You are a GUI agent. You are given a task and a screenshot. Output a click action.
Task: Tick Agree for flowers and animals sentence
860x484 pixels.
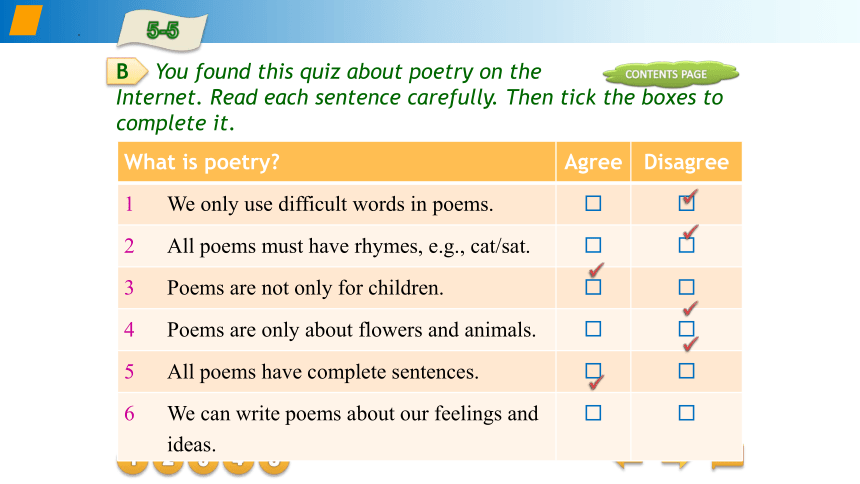pyautogui.click(x=593, y=329)
